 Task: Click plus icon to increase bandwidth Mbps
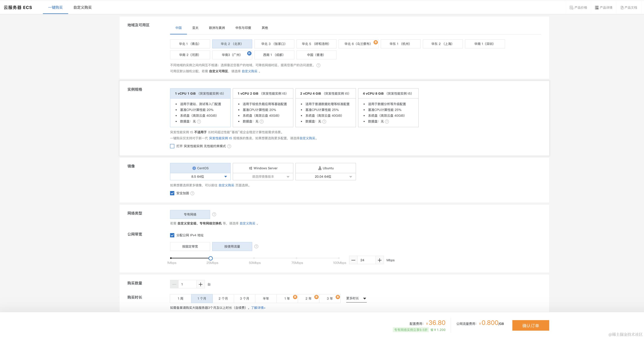(379, 260)
